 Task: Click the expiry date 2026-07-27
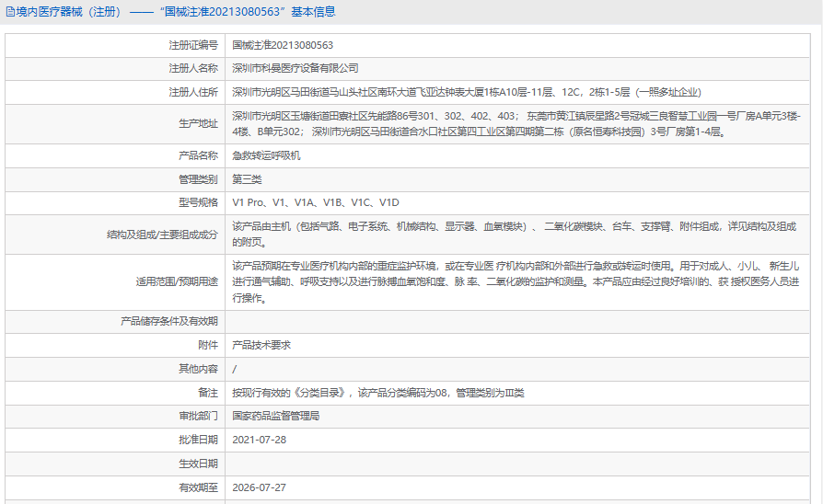(260, 487)
